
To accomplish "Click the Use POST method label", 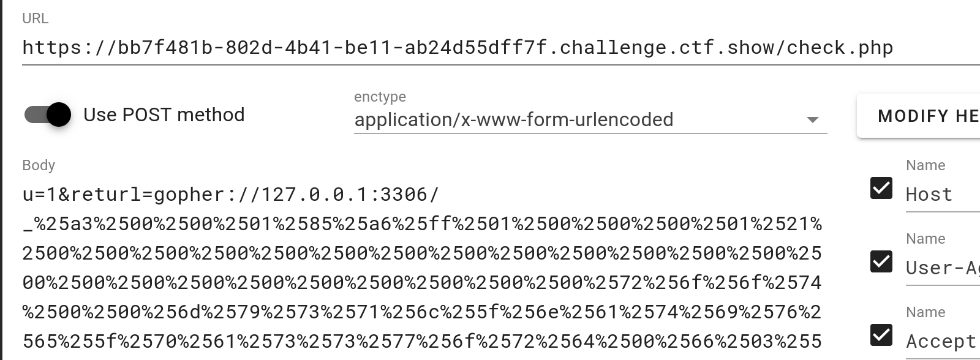I will (x=164, y=114).
